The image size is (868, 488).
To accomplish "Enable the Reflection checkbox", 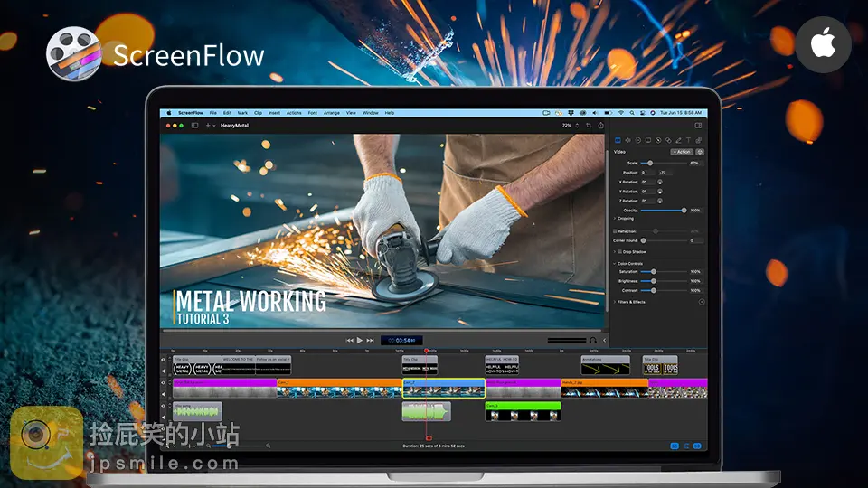I will [x=616, y=231].
